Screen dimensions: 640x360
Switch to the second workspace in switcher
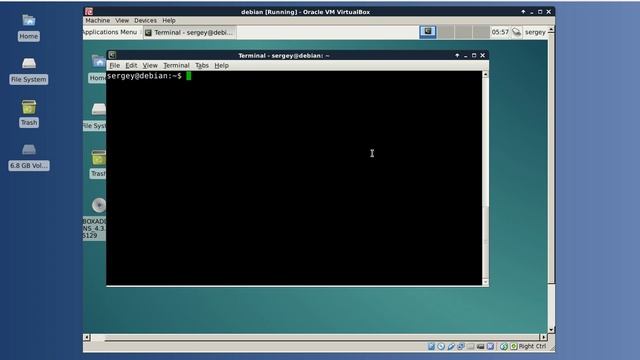[x=446, y=32]
